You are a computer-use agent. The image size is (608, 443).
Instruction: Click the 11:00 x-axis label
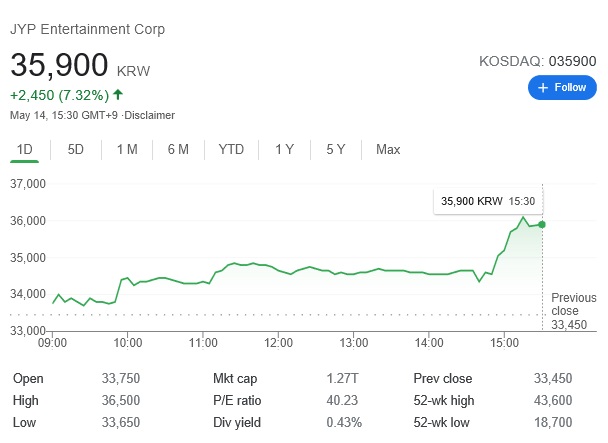(203, 343)
